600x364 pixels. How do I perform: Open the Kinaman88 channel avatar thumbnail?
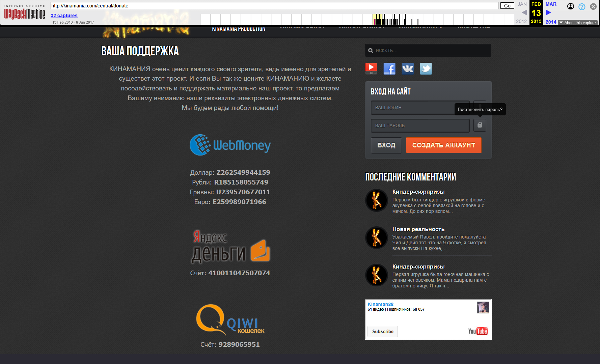coord(483,307)
